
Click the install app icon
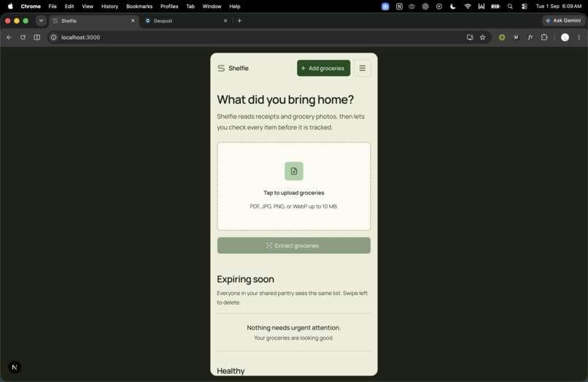[x=470, y=37]
